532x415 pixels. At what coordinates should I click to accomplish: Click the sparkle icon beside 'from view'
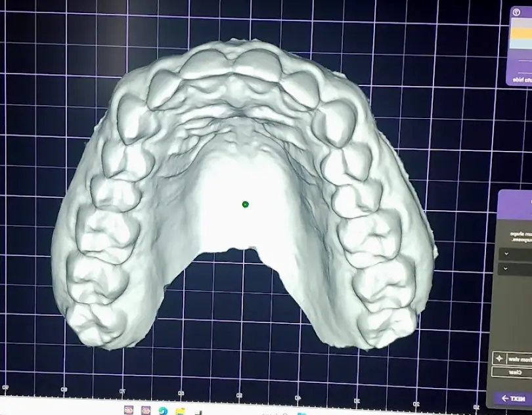(499, 359)
